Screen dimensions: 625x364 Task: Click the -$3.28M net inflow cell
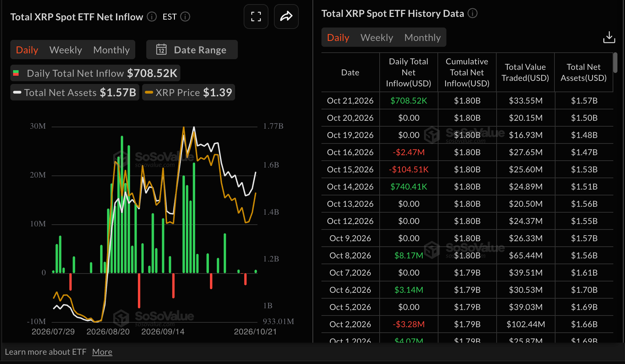tap(409, 324)
